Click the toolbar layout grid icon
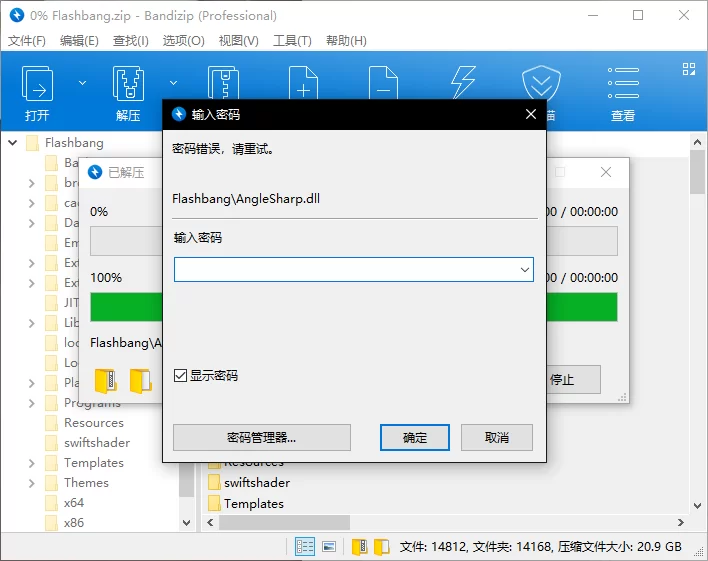 [x=689, y=69]
